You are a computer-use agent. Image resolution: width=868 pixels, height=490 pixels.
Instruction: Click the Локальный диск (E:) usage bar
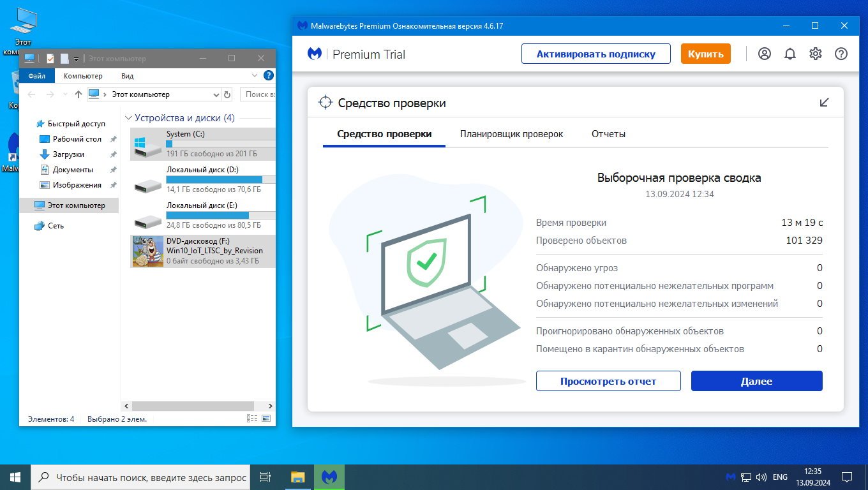221,216
